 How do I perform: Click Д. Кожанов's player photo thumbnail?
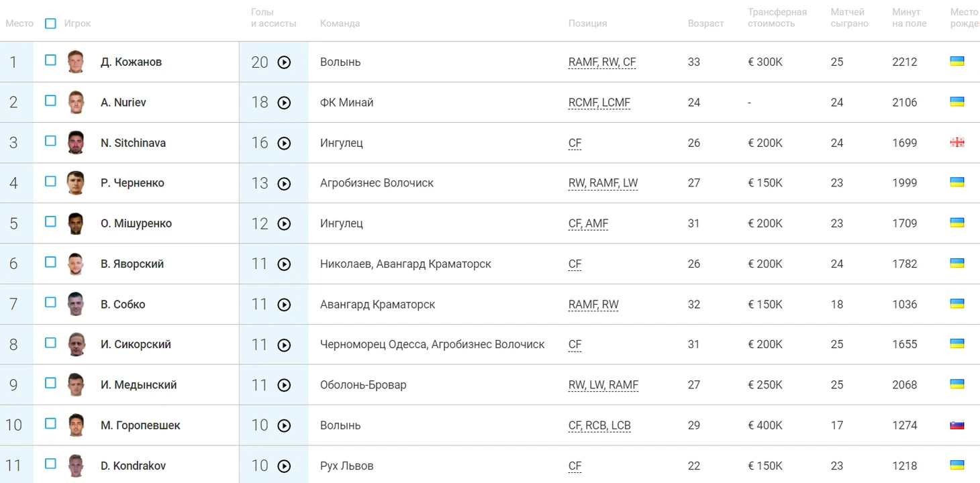76,62
